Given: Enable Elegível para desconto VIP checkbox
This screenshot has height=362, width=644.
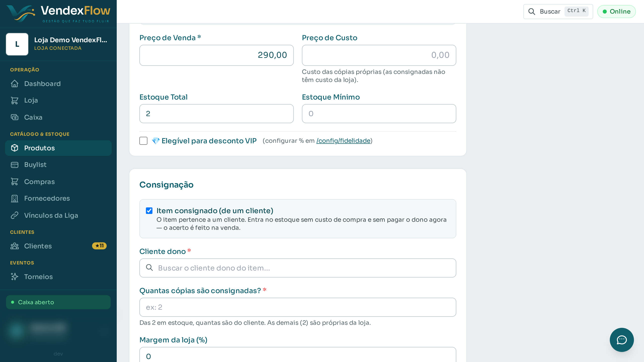Looking at the screenshot, I should point(143,141).
